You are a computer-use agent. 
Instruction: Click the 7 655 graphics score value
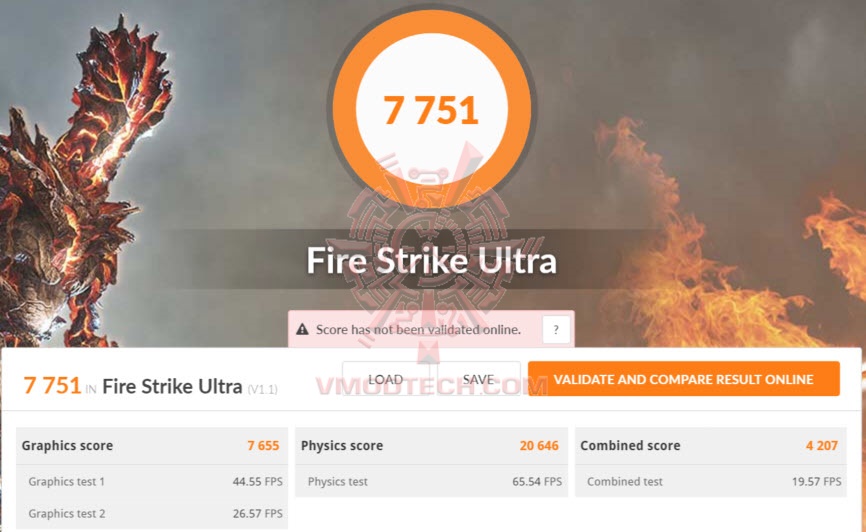click(263, 445)
